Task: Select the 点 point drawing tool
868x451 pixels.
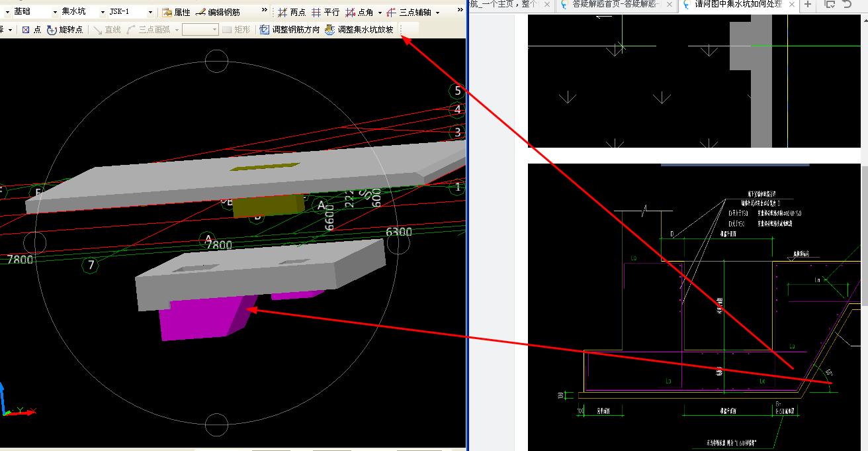Action: point(31,30)
